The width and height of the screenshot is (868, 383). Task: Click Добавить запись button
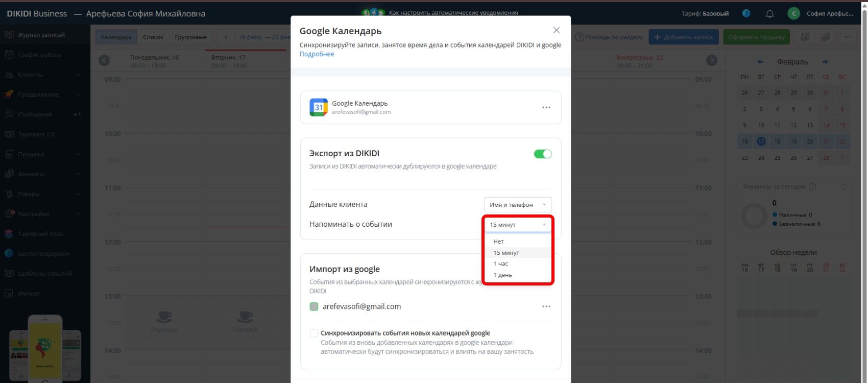pyautogui.click(x=683, y=37)
